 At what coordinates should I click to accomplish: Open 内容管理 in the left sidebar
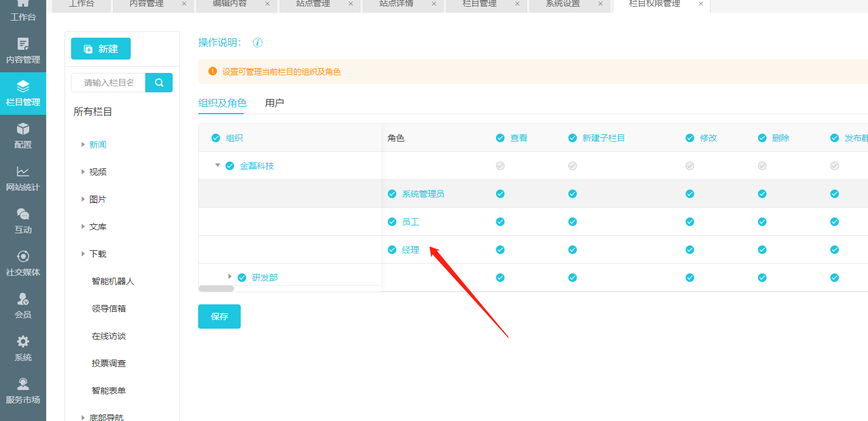point(23,51)
